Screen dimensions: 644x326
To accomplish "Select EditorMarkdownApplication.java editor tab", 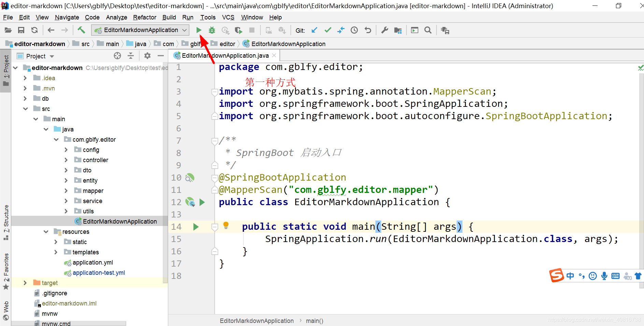I will [224, 56].
